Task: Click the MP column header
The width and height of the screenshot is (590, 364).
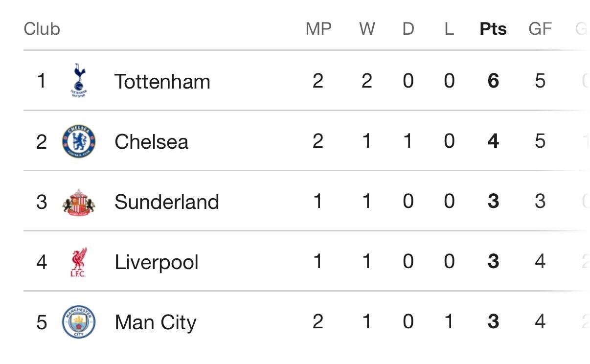Action: coord(318,29)
